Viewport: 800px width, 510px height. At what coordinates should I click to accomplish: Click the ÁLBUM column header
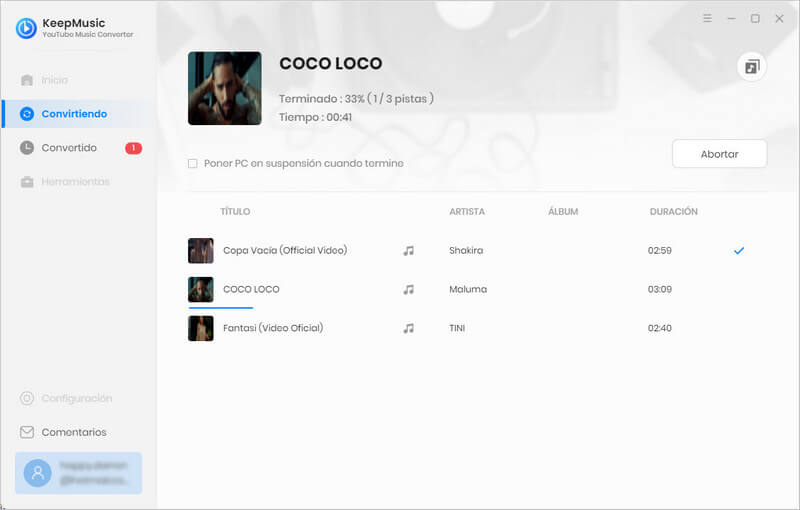tap(563, 211)
